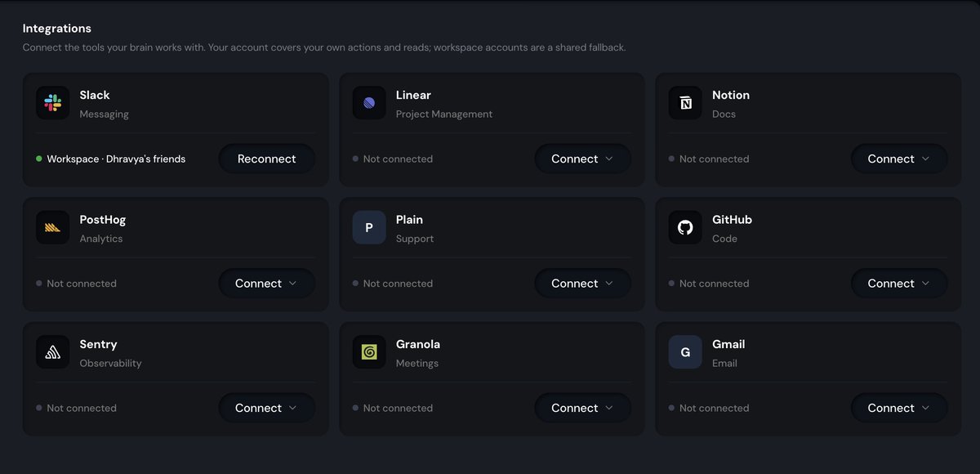Click the "Sentry" card title
Screen dimensions: 980x474
[x=98, y=344]
